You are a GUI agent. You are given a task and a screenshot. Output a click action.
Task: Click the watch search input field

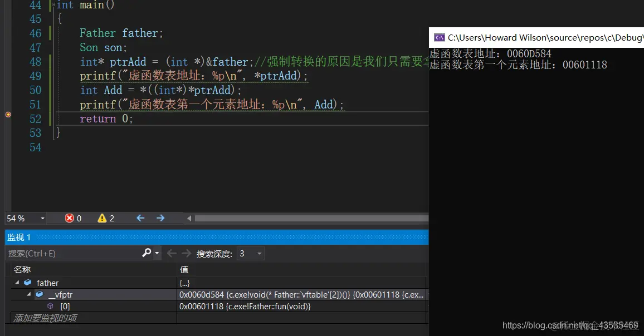[x=73, y=254]
